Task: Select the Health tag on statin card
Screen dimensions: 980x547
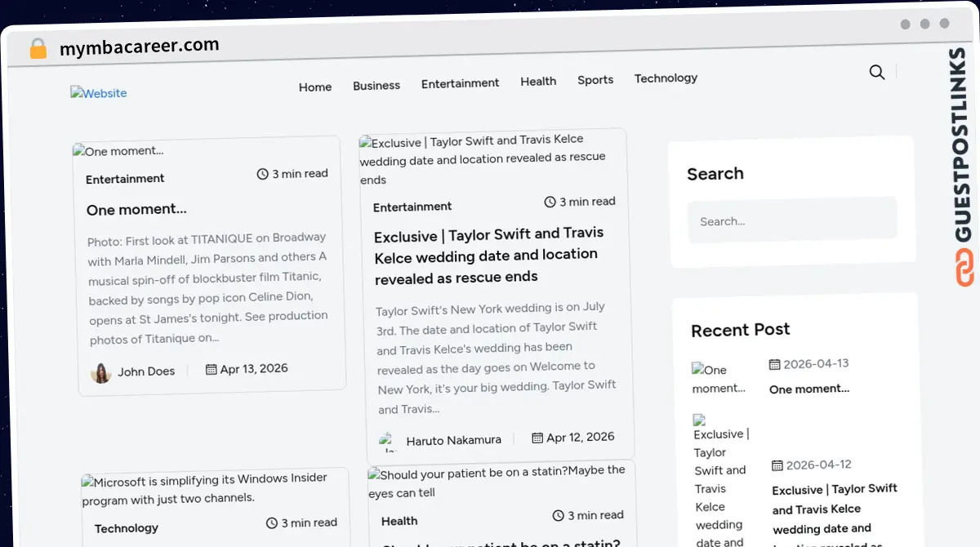Action: pyautogui.click(x=399, y=521)
